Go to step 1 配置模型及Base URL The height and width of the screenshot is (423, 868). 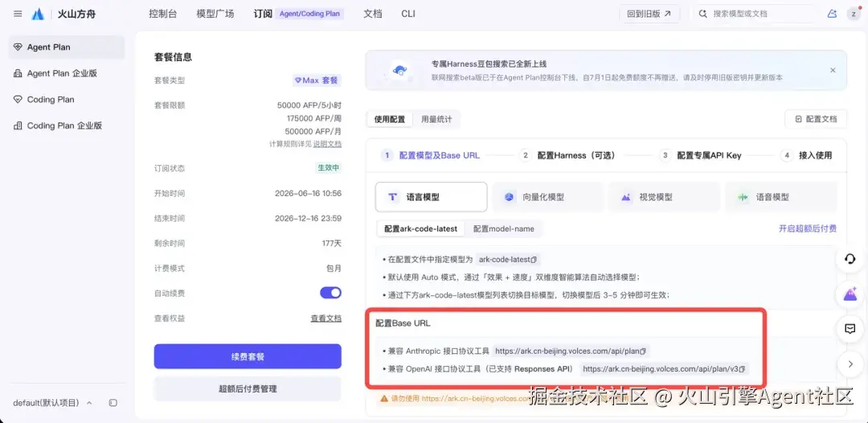432,155
